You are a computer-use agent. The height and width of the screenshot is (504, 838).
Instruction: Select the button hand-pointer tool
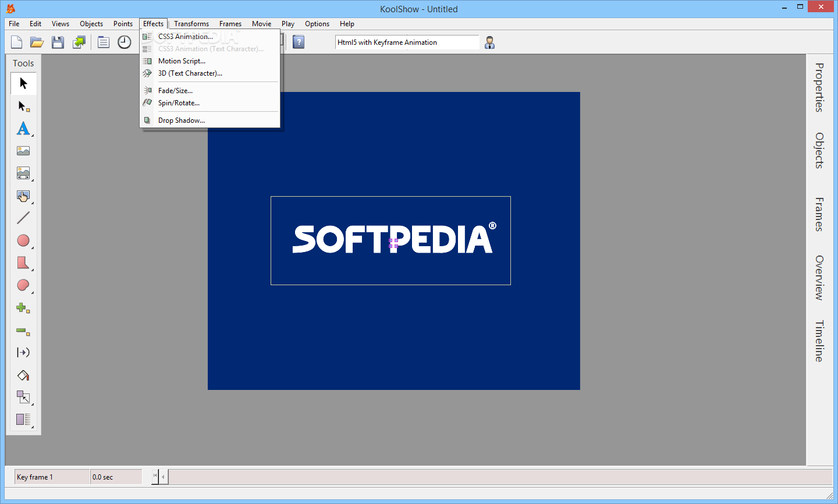pos(23,196)
